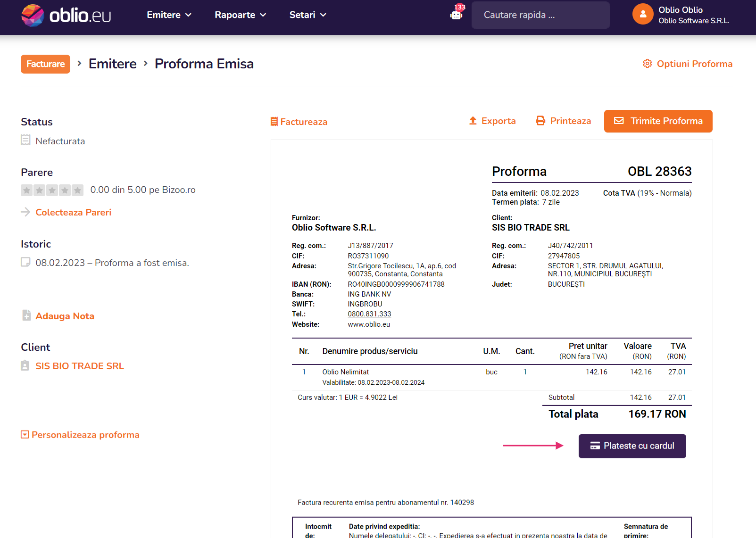
Task: Click the Cota TVA (19% - Normala) text
Action: click(648, 193)
